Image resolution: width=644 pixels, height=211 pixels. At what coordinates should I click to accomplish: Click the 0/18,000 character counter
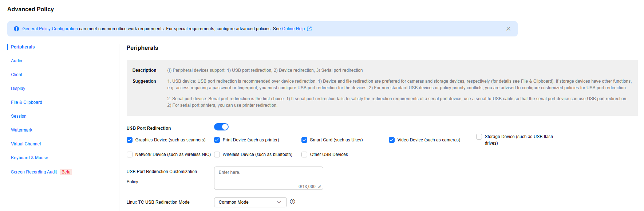pos(307,187)
